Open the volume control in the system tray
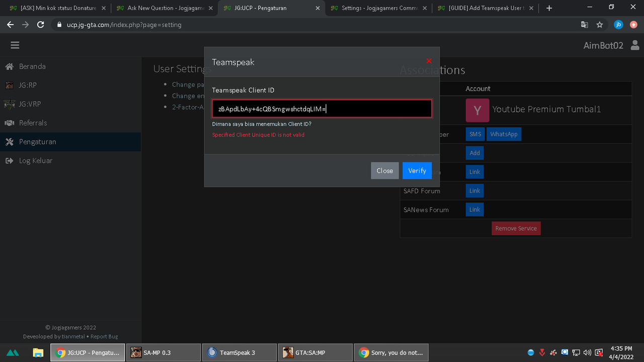Viewport: 644px width, 362px height. pyautogui.click(x=587, y=352)
